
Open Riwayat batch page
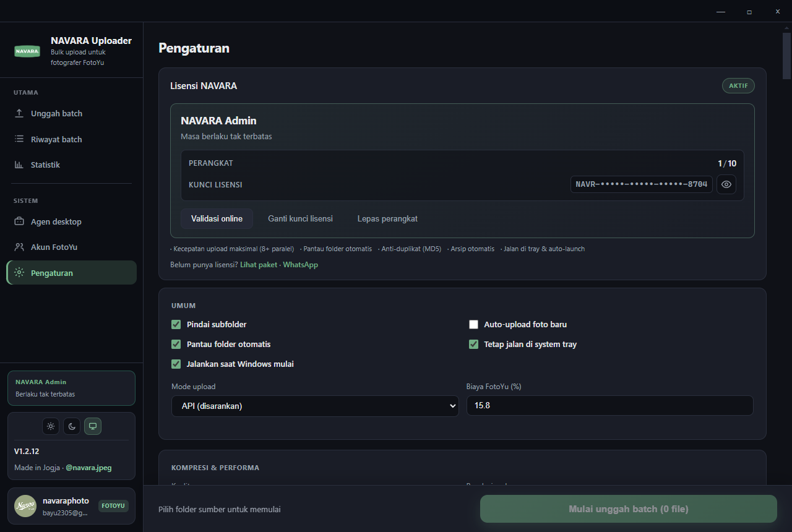point(71,139)
